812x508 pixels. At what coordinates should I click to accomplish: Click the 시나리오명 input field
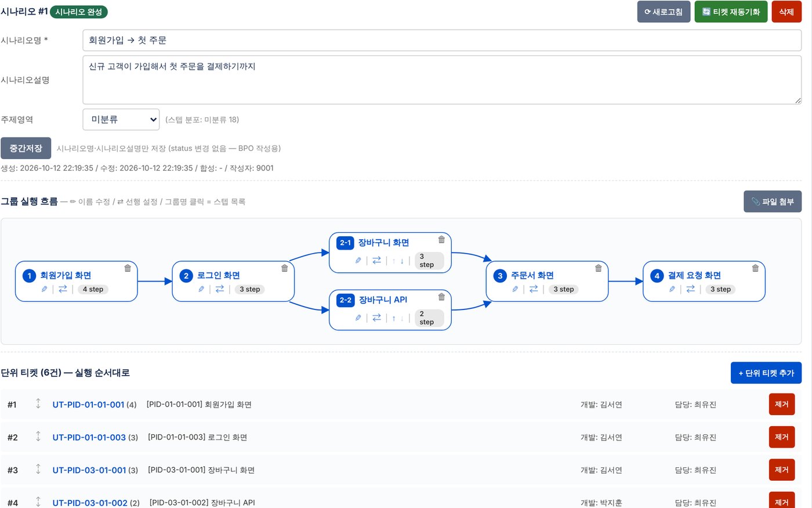442,40
